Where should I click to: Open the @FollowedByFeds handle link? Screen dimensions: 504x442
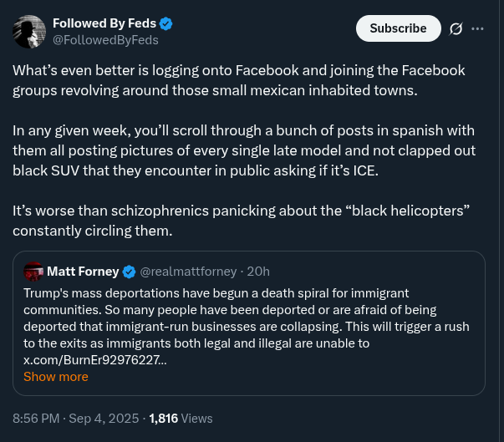[x=105, y=39]
